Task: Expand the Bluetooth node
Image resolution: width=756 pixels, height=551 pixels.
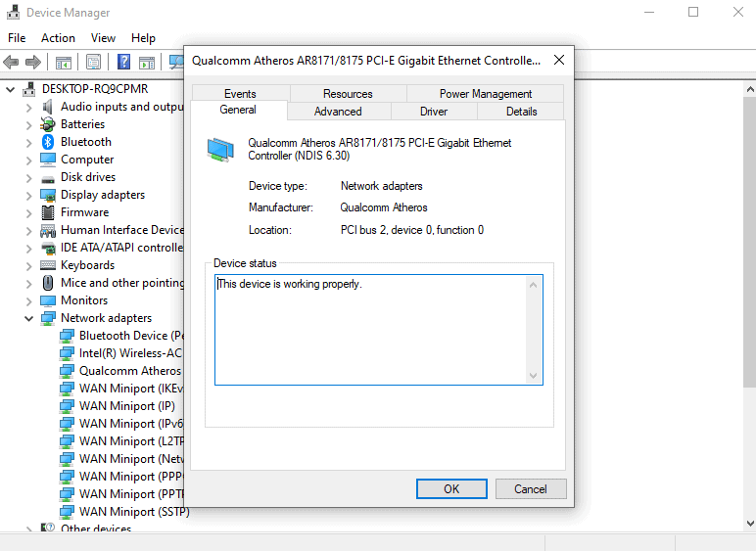Action: (x=29, y=143)
